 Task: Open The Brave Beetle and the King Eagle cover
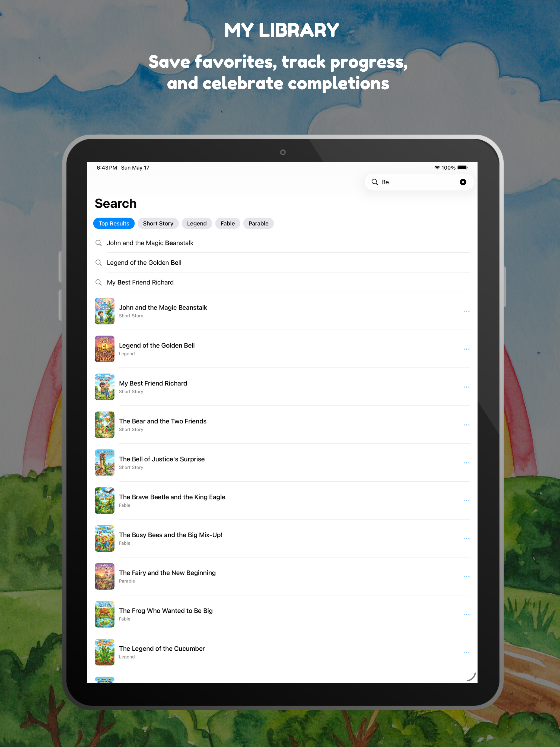(104, 501)
